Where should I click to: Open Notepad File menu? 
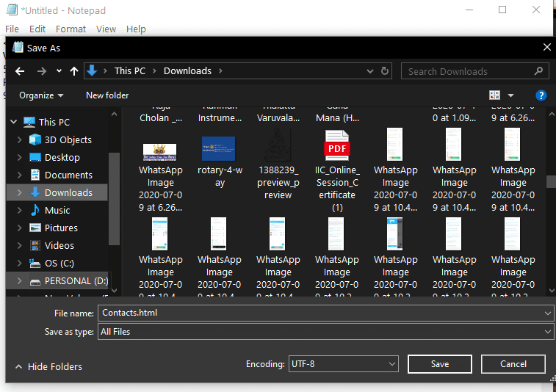coord(12,29)
